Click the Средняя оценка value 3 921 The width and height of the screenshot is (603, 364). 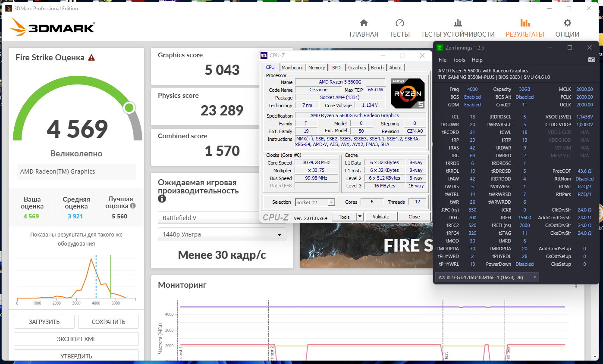76,216
